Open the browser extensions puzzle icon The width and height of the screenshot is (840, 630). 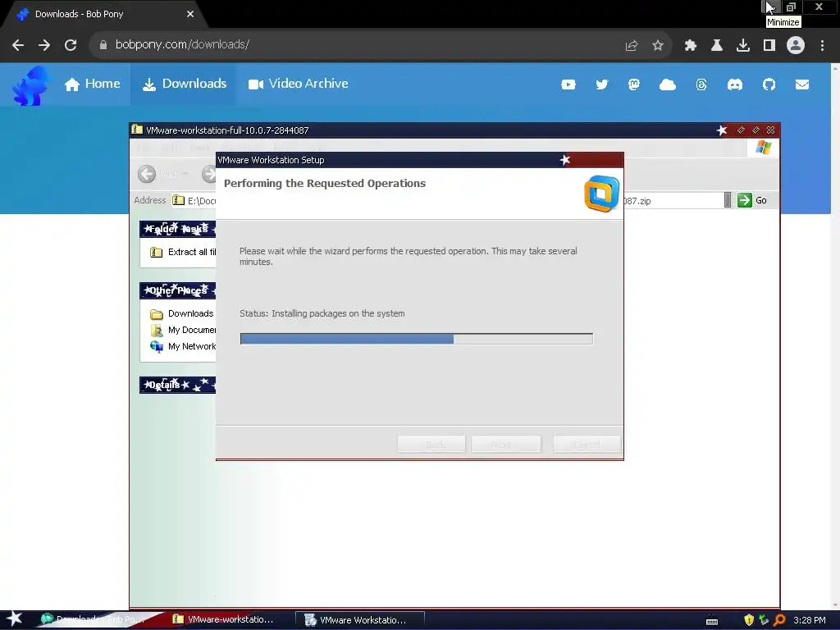[x=691, y=46]
